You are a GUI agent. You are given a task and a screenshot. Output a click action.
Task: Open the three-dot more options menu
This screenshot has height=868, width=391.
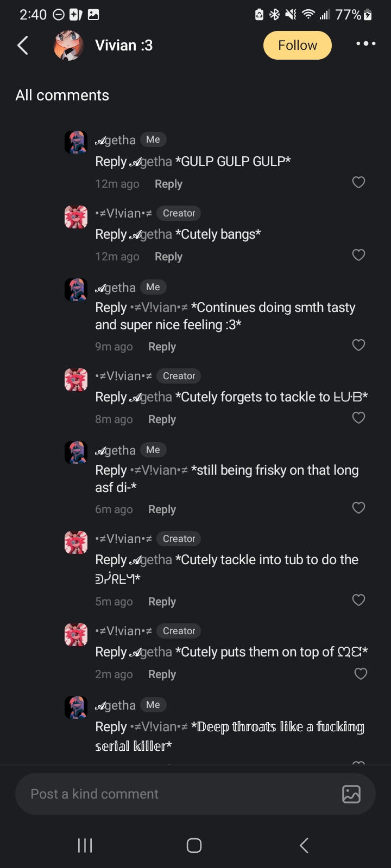point(365,43)
